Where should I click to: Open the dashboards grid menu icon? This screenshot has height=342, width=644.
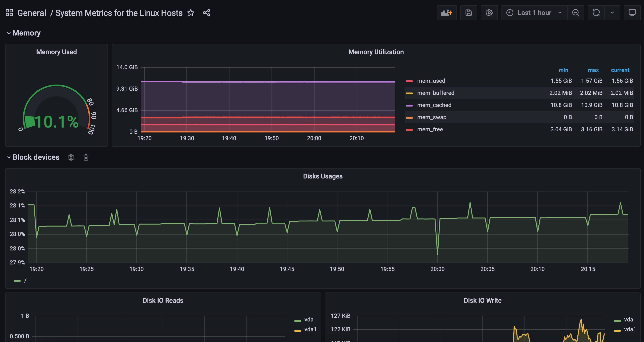9,13
